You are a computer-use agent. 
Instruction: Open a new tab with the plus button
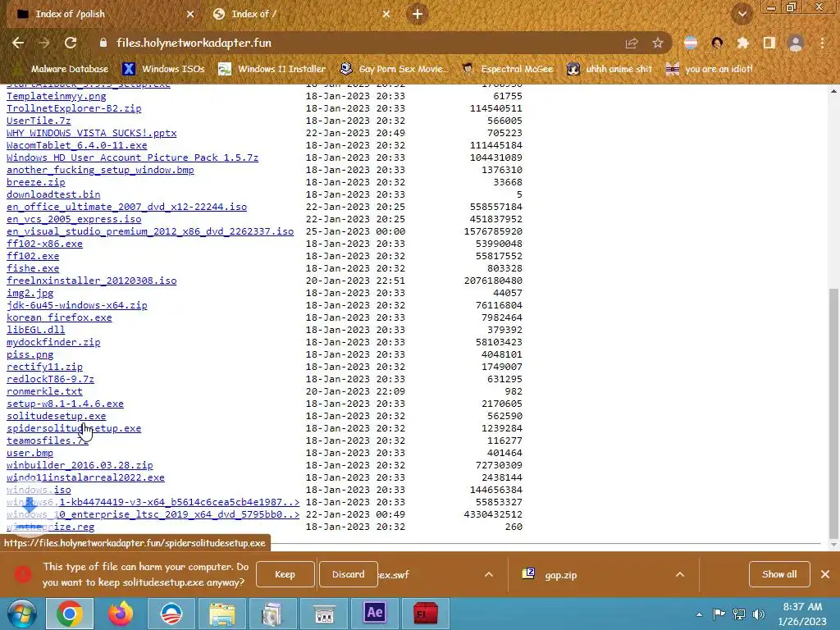click(x=418, y=15)
